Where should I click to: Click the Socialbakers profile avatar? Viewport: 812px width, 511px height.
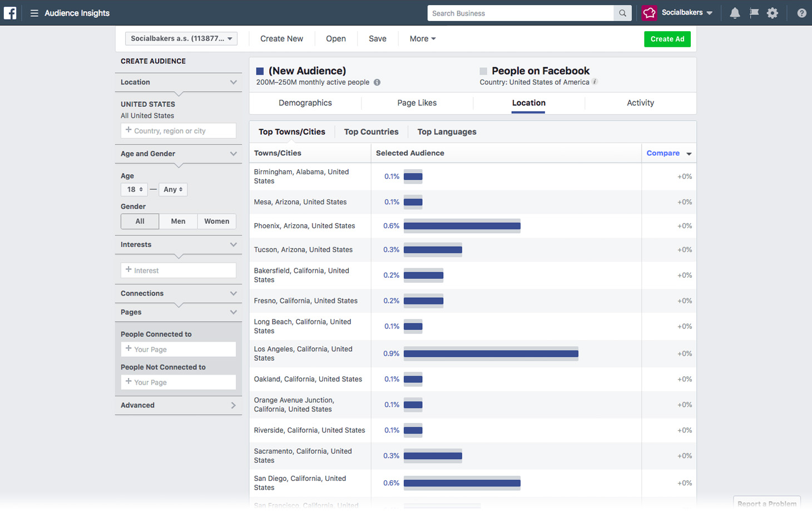649,13
